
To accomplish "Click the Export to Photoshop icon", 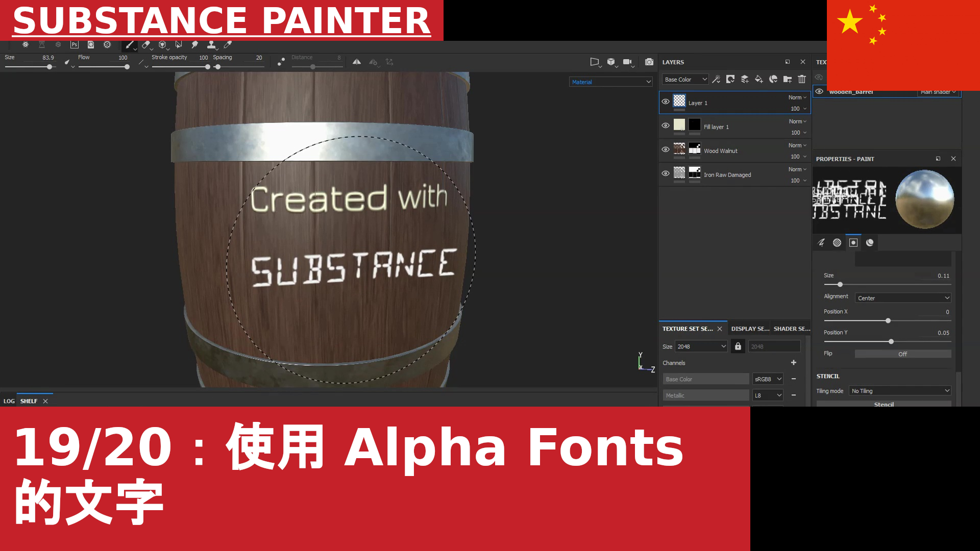I will 75,45.
